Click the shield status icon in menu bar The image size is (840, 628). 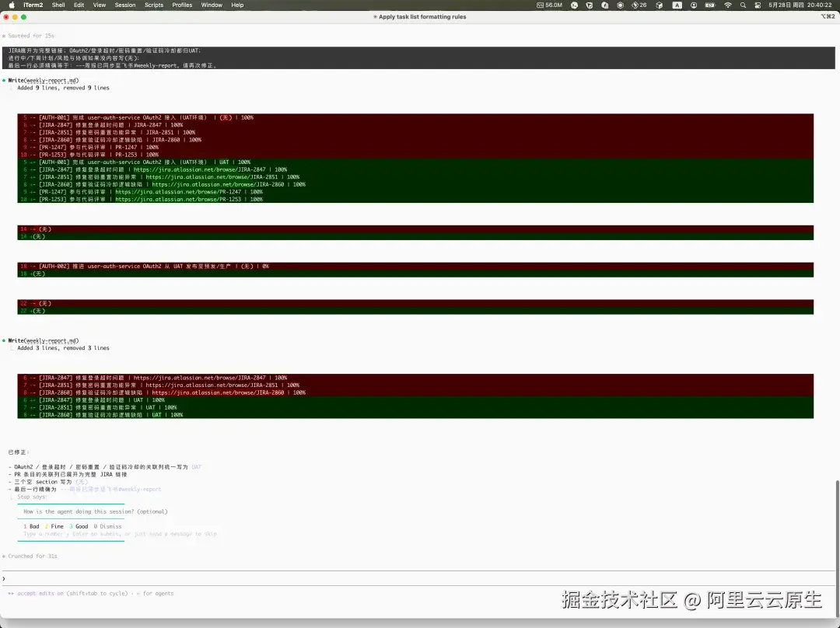point(590,5)
